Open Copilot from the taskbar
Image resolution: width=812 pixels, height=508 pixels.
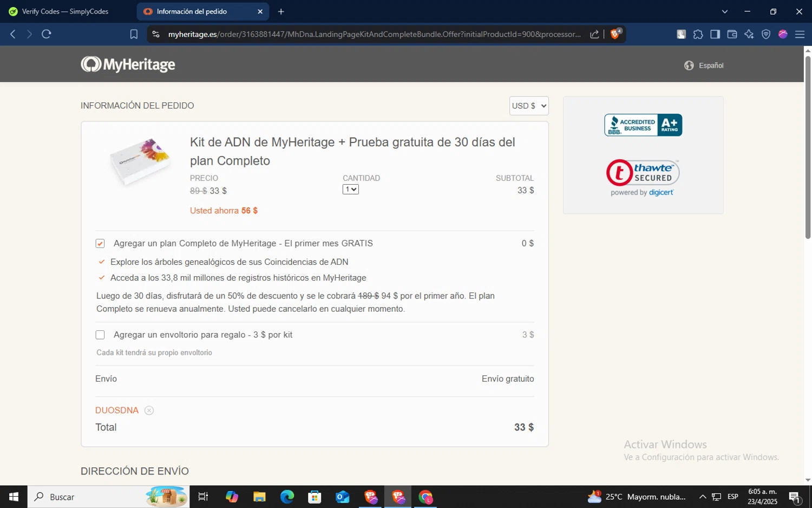[x=232, y=497]
